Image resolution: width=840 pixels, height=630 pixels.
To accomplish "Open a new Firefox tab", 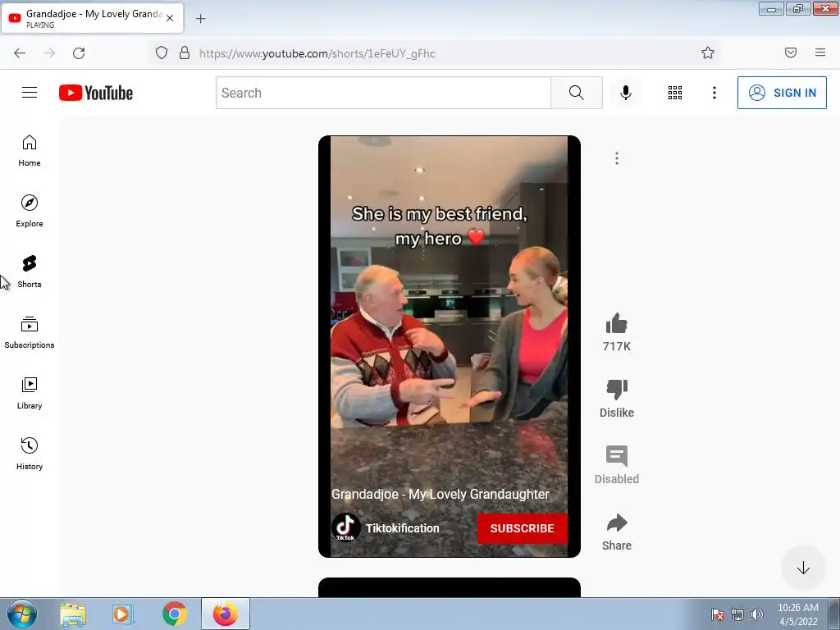I will (200, 19).
